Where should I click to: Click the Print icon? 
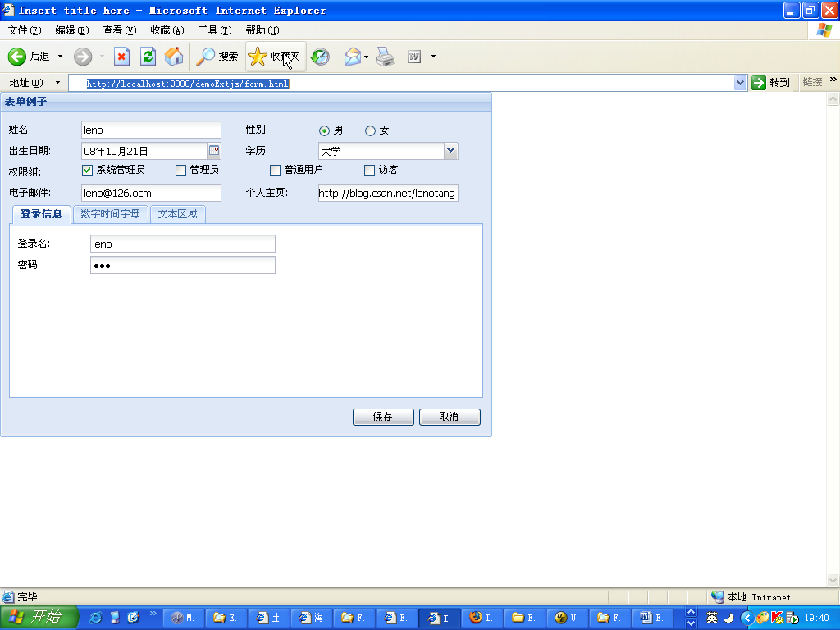coord(385,57)
